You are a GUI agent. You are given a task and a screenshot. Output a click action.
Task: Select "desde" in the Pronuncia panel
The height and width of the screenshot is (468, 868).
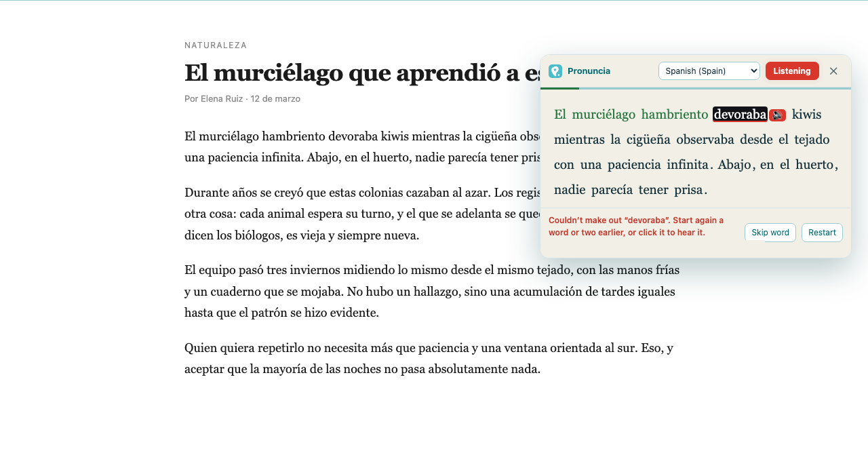tap(757, 140)
